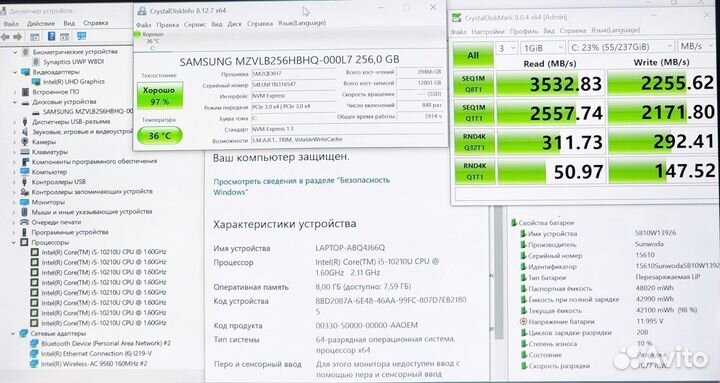720x383 pixels.
Task: Click the green All benchmark button
Action: click(473, 55)
